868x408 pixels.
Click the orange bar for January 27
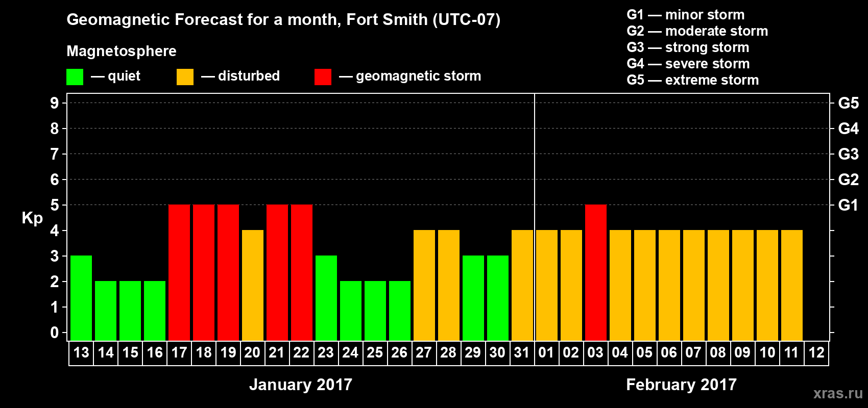coord(424,285)
